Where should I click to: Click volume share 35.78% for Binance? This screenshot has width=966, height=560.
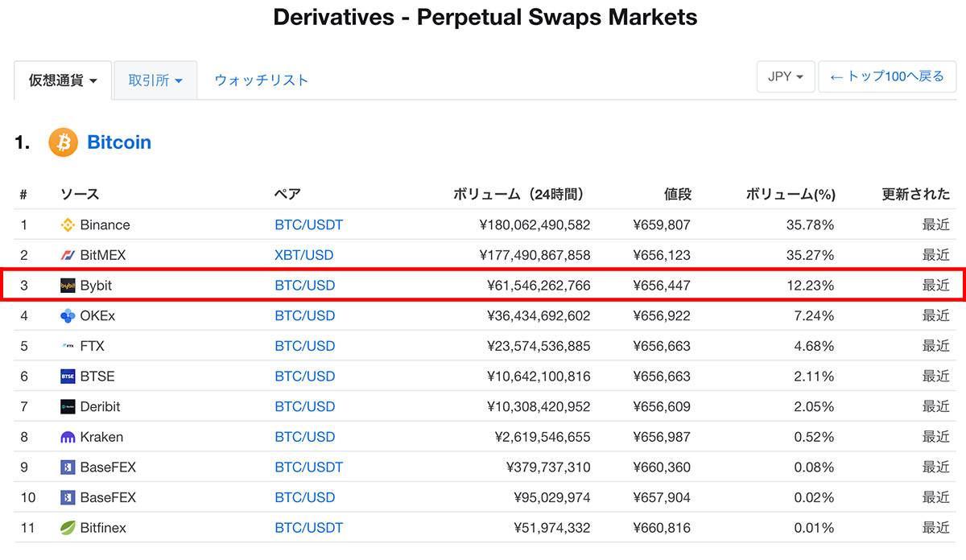click(811, 225)
